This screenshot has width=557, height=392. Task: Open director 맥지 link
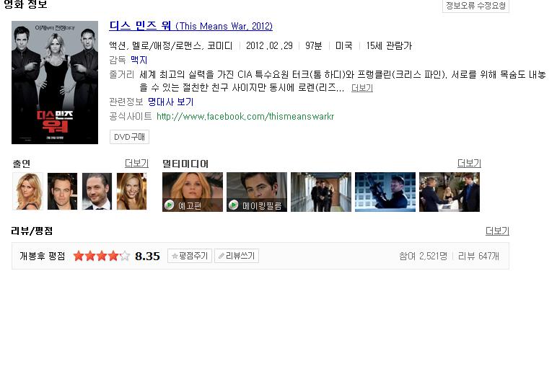click(139, 60)
